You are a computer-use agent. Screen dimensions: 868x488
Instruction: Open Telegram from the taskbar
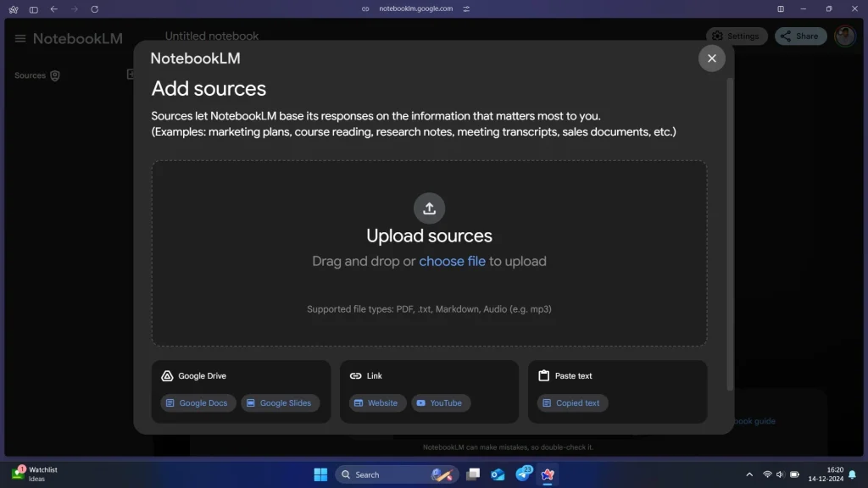[x=523, y=474]
